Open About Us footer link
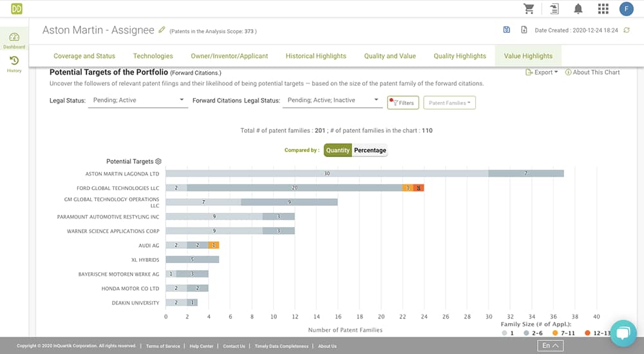This screenshot has height=354, width=644. pos(327,346)
